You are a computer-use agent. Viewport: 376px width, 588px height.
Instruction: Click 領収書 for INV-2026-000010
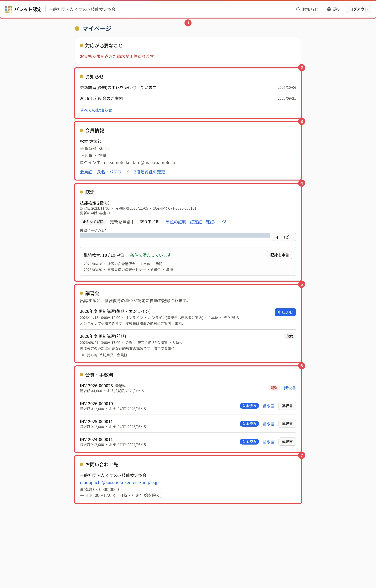click(x=287, y=406)
